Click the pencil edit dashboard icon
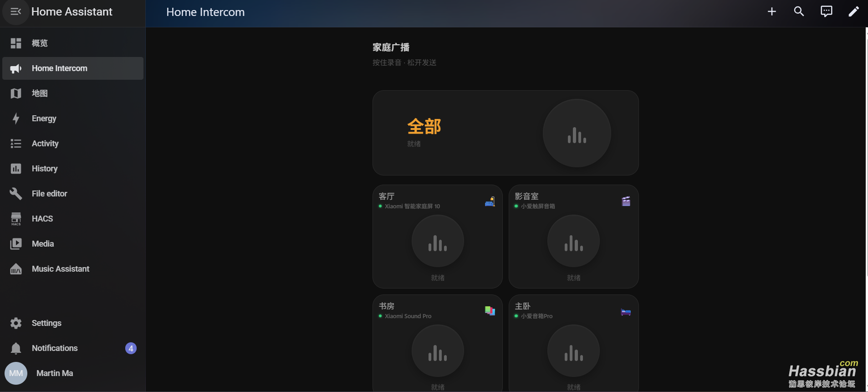This screenshot has height=392, width=868. (853, 12)
